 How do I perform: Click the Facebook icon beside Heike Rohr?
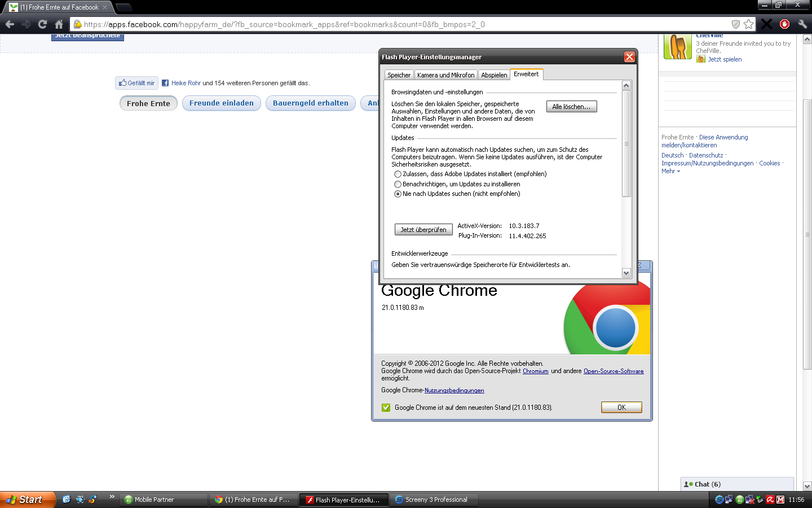point(165,83)
